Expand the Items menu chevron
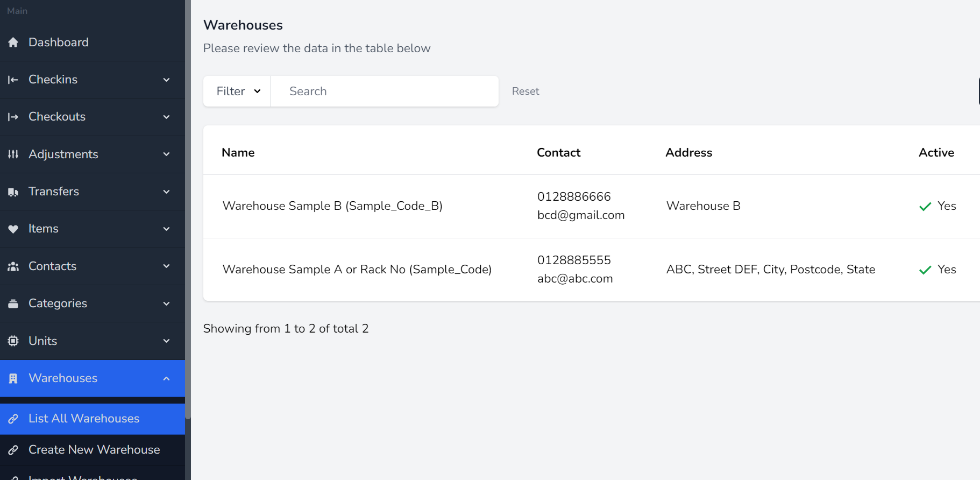 point(166,229)
